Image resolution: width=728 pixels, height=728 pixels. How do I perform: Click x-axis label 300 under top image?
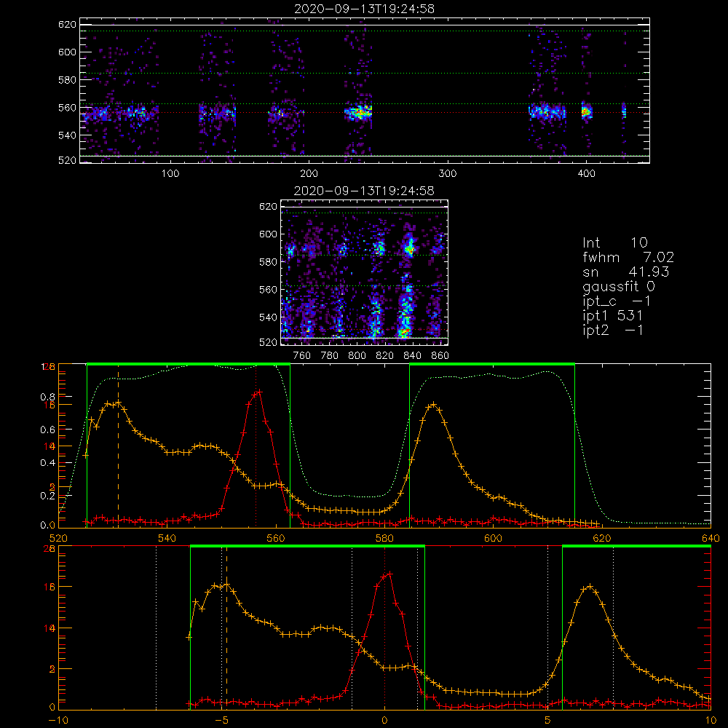click(x=448, y=174)
